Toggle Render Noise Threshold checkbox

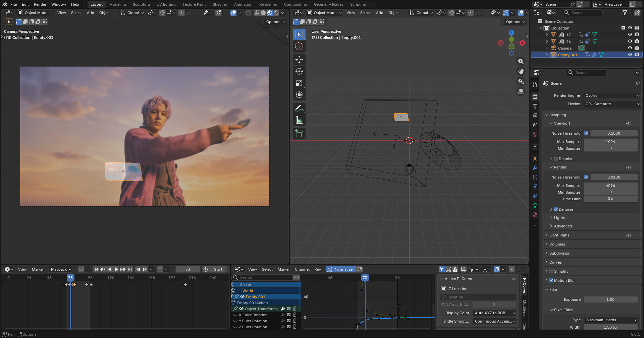coord(586,177)
